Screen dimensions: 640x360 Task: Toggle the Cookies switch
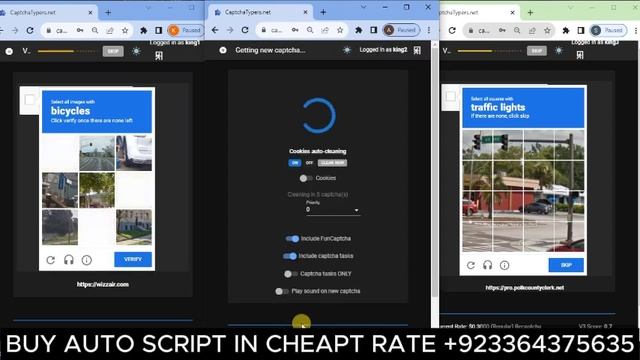tap(306, 178)
